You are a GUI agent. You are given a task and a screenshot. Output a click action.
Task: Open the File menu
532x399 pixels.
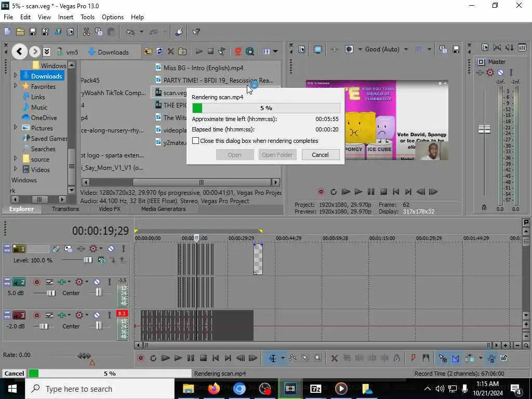pyautogui.click(x=8, y=17)
